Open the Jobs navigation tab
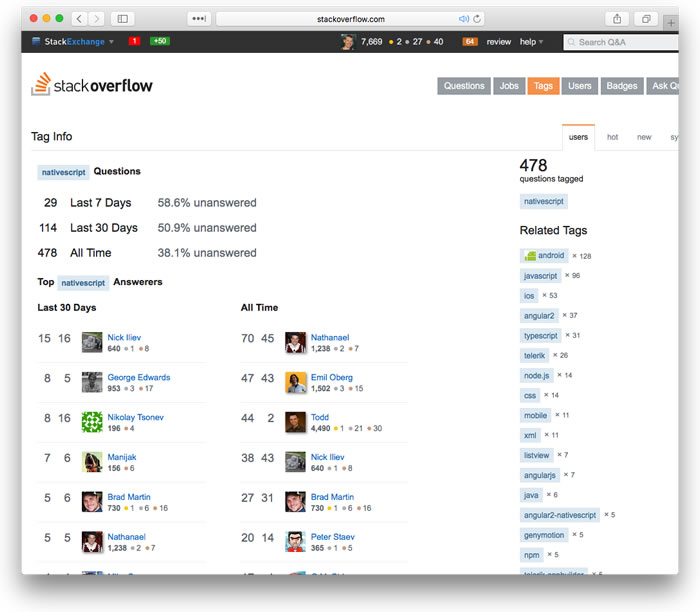Viewport: 700px width, 612px height. 509,86
